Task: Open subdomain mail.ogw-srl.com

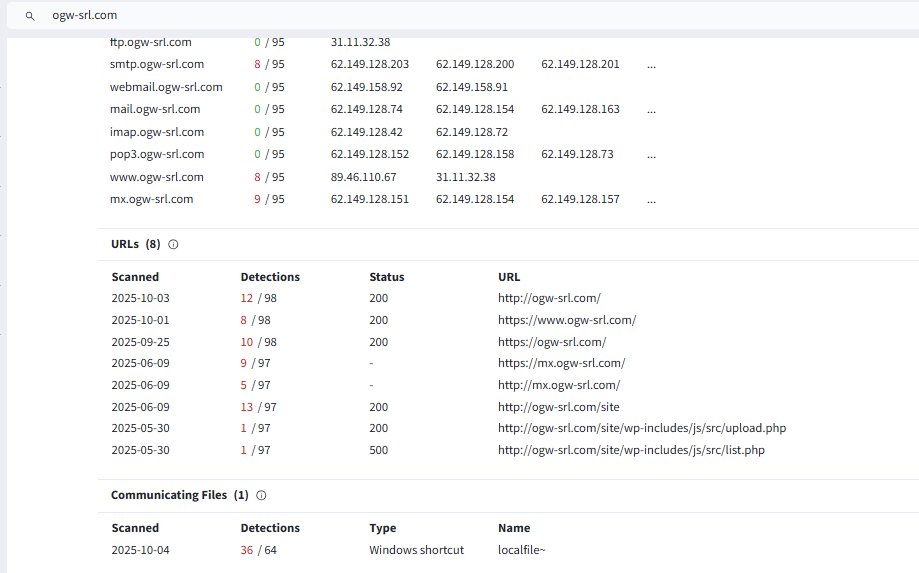Action: tap(155, 109)
